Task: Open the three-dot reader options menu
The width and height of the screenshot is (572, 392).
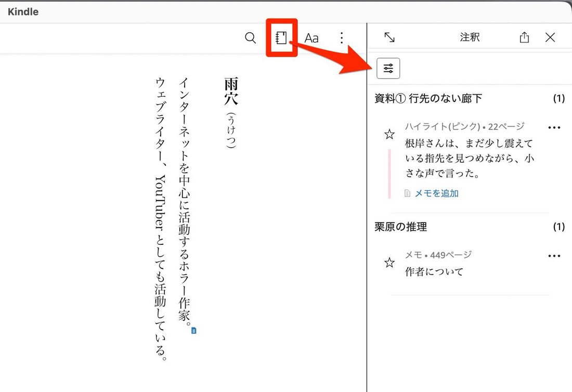Action: point(342,37)
